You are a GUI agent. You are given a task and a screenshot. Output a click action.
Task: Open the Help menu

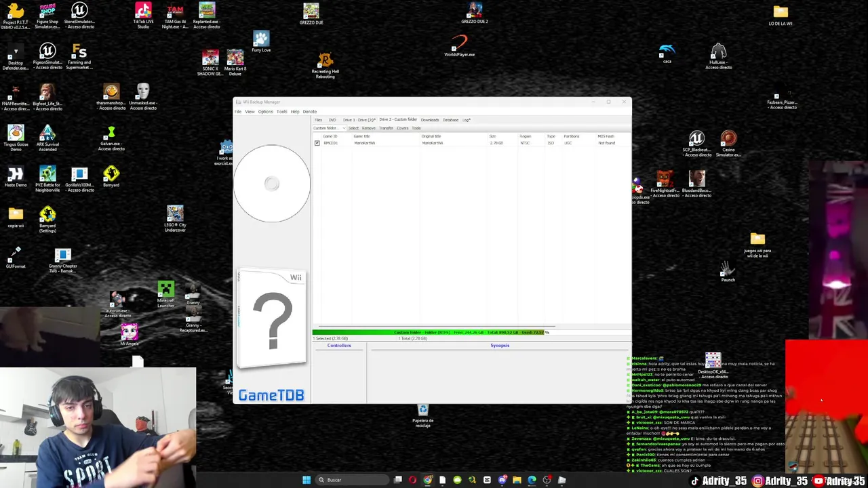(295, 112)
